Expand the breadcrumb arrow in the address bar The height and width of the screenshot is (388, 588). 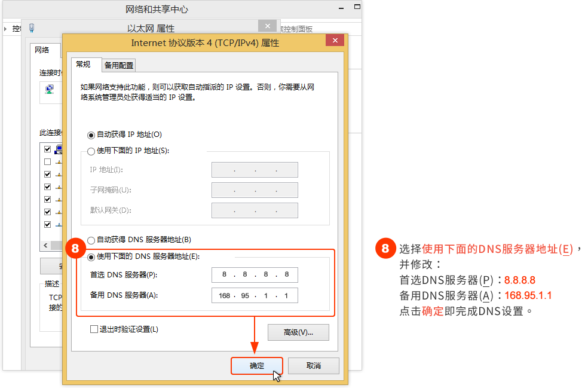(x=5, y=29)
